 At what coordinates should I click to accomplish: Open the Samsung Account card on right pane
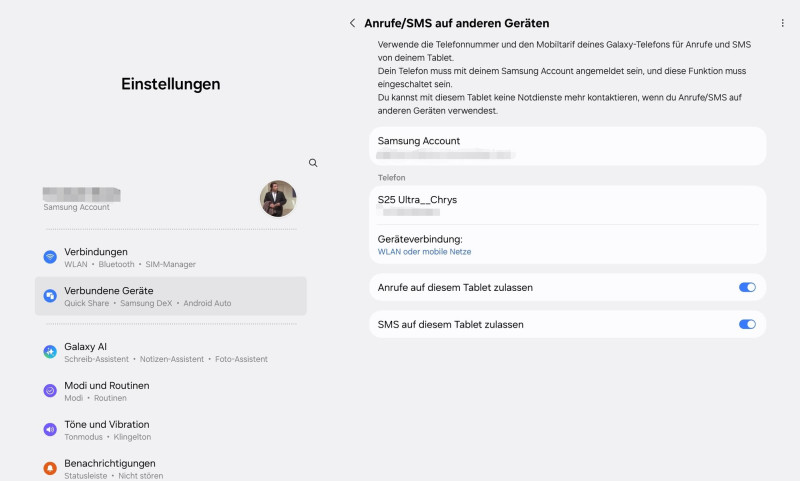click(567, 146)
